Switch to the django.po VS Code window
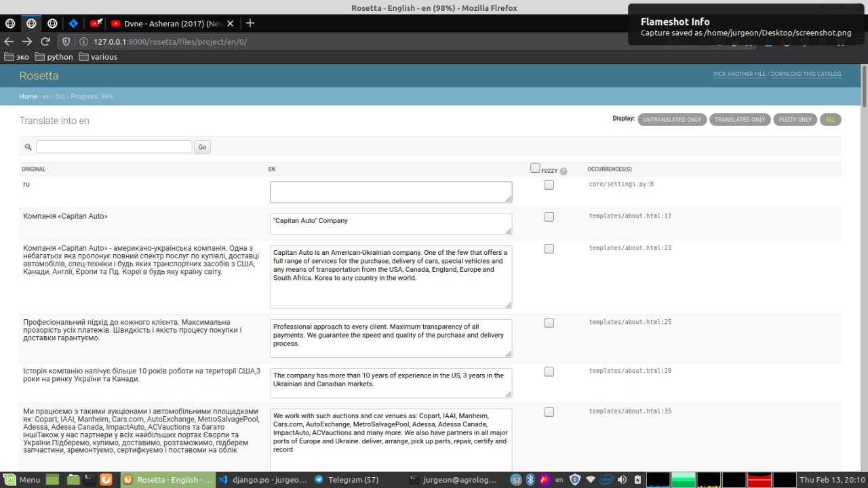This screenshot has width=868, height=488. [x=264, y=479]
